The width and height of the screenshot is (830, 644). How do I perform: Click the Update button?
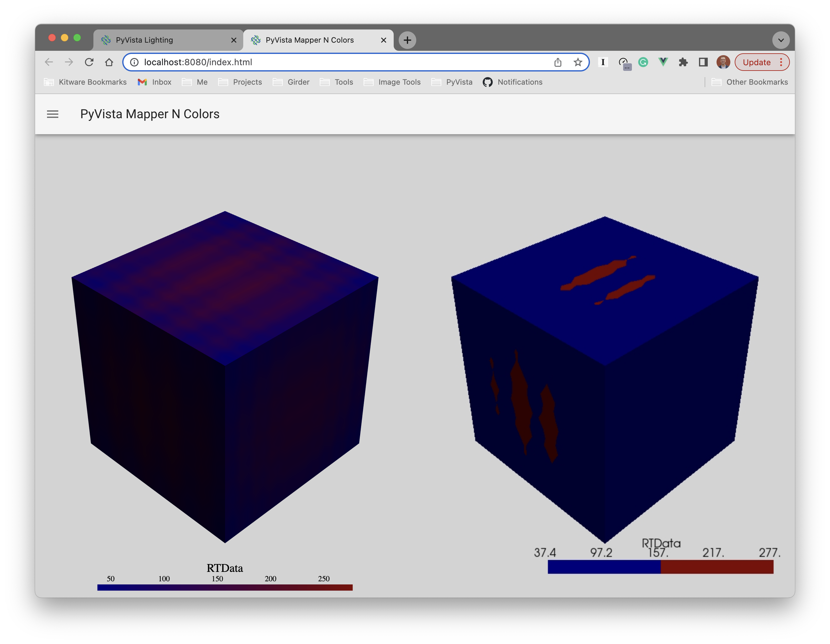pyautogui.click(x=757, y=62)
